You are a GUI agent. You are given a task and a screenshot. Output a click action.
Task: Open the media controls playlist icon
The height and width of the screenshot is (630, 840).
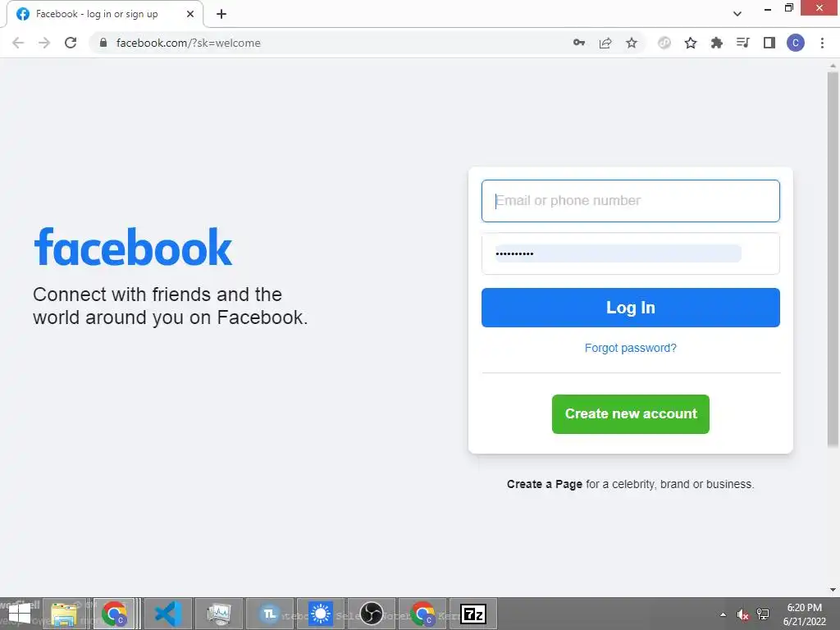[x=743, y=43]
